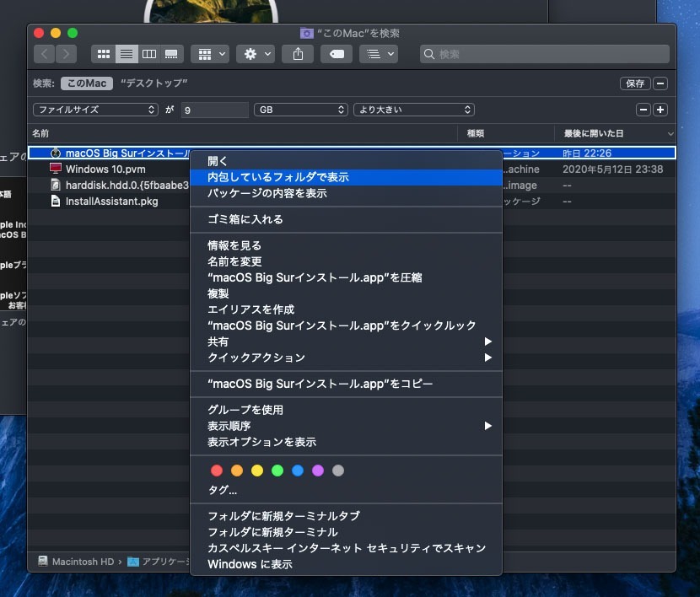Select the このMac search scope

click(87, 83)
